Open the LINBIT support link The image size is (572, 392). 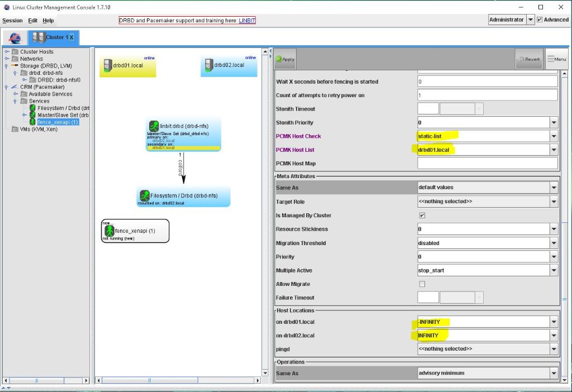tap(247, 21)
